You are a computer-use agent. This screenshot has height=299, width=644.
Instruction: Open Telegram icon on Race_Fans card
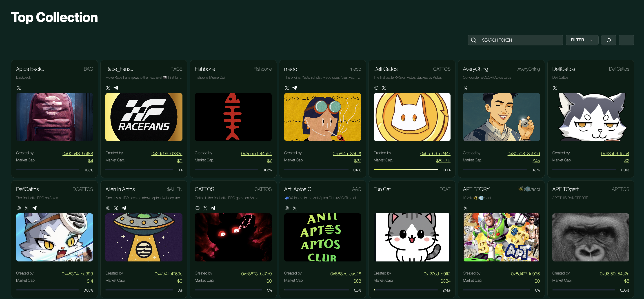click(116, 88)
